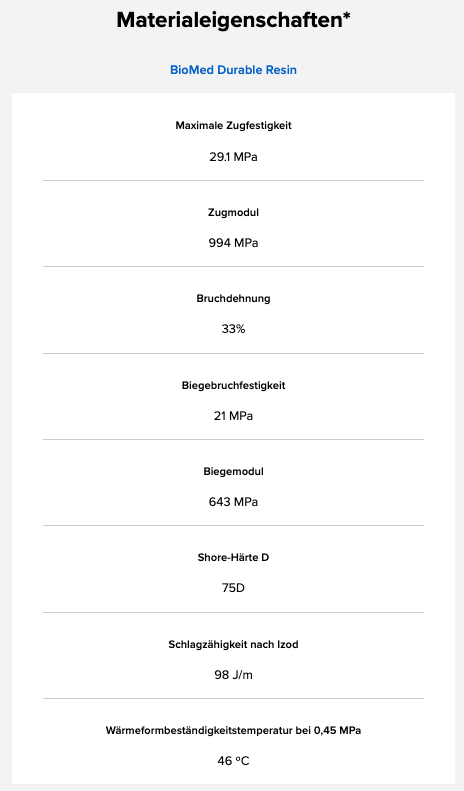Select the Biegemodul label
Viewport: 464px width, 791px height.
pyautogui.click(x=233, y=472)
